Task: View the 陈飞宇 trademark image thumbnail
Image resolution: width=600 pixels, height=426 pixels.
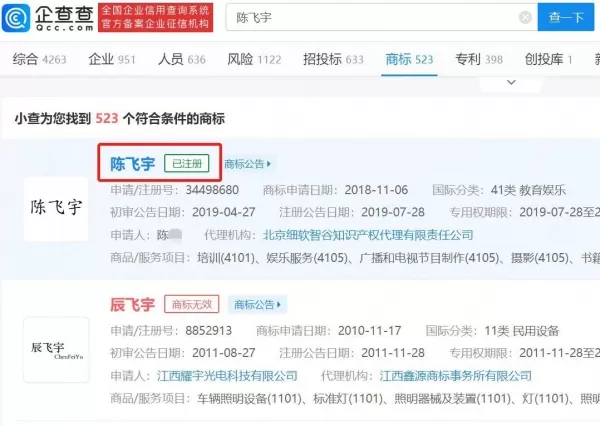Action: (x=56, y=209)
